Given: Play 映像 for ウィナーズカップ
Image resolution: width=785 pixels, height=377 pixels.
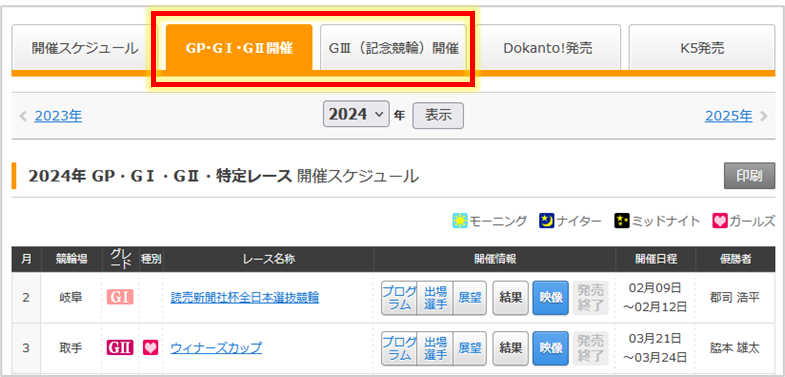Looking at the screenshot, I should click(x=551, y=348).
